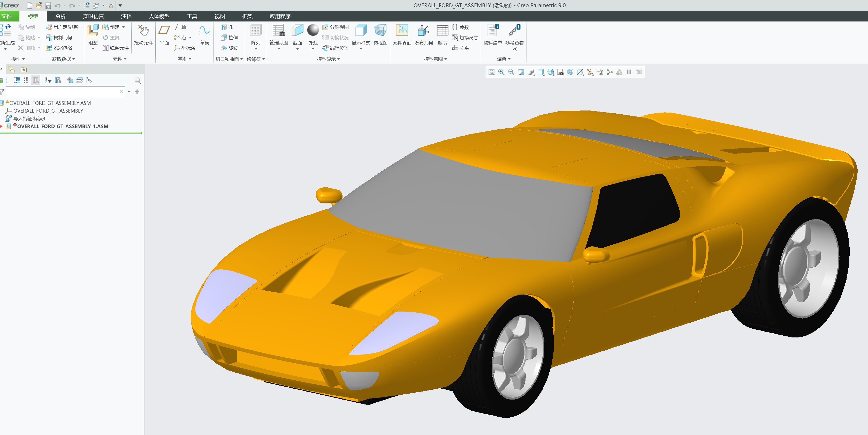This screenshot has height=435, width=868.
Task: Click the Zoom In magnifier icon
Action: tap(501, 72)
